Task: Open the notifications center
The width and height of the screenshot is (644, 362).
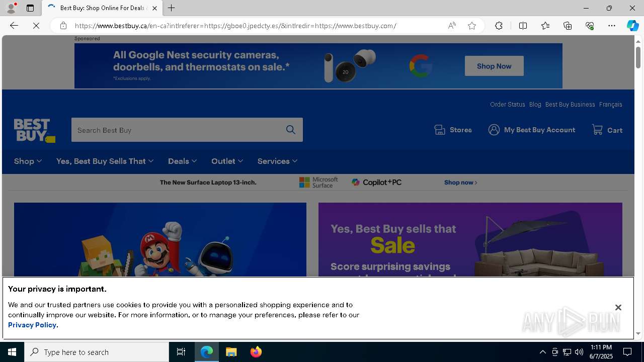Action: coord(628,352)
